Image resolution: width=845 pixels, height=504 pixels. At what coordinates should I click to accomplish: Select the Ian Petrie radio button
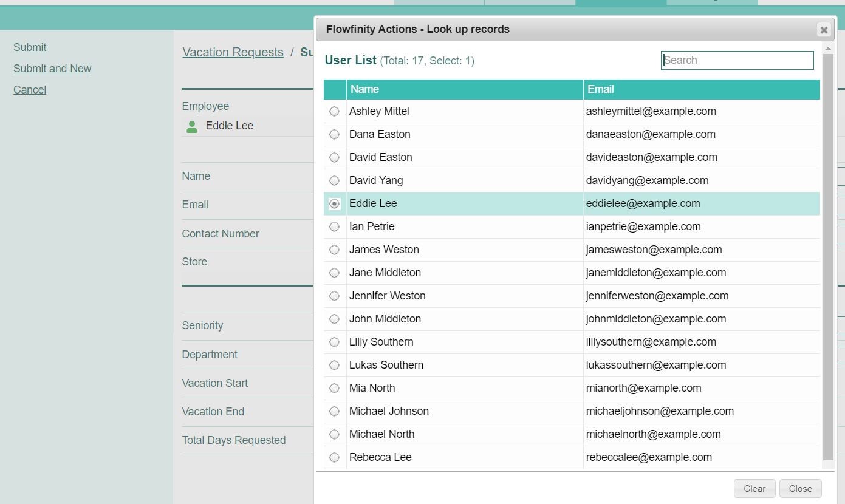[x=334, y=226]
